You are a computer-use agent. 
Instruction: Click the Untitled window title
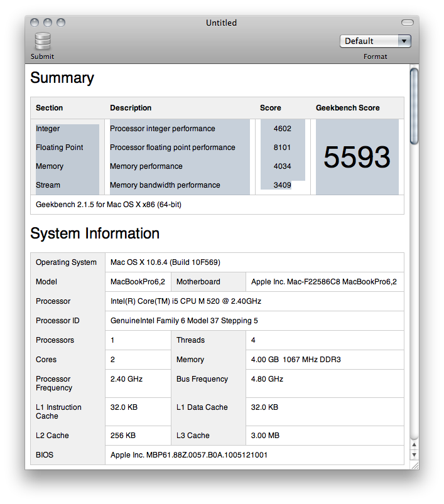221,23
